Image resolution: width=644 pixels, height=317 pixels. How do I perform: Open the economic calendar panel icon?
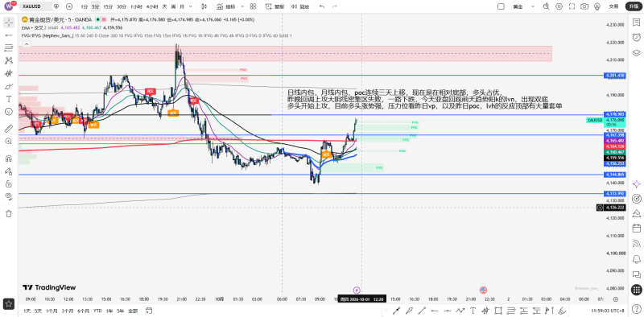pyautogui.click(x=637, y=228)
